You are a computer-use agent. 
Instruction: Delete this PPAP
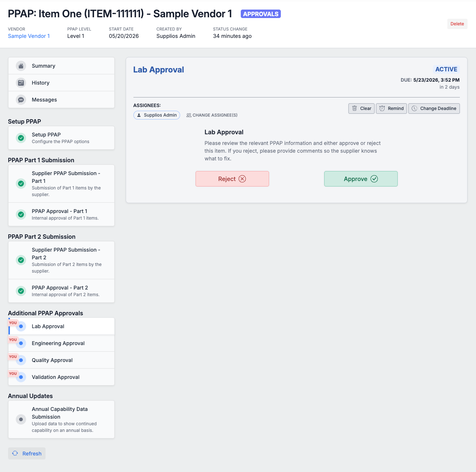tap(457, 24)
